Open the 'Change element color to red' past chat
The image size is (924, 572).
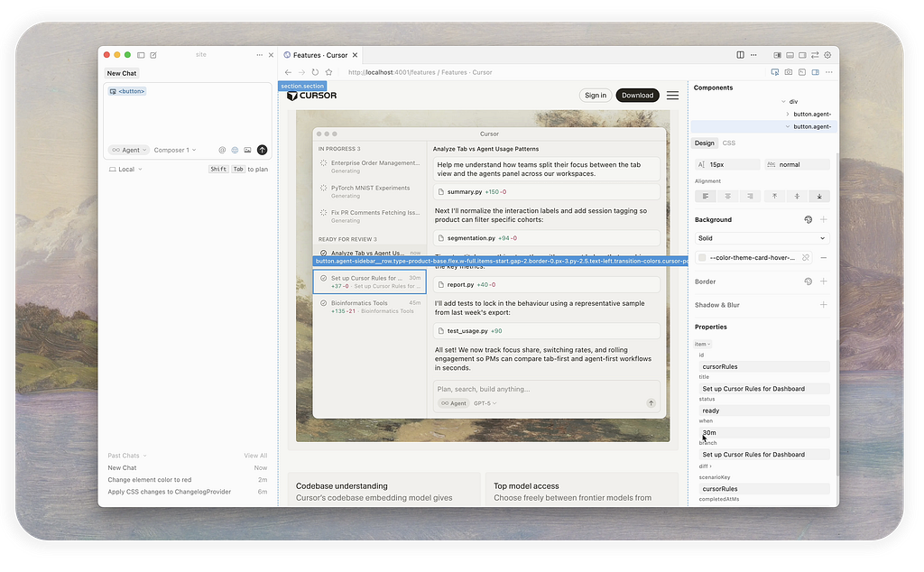coord(150,480)
